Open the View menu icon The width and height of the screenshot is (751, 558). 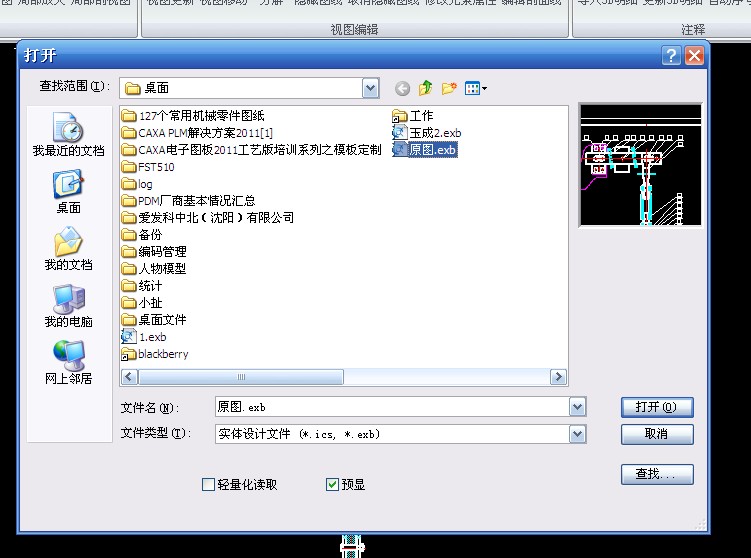476,88
